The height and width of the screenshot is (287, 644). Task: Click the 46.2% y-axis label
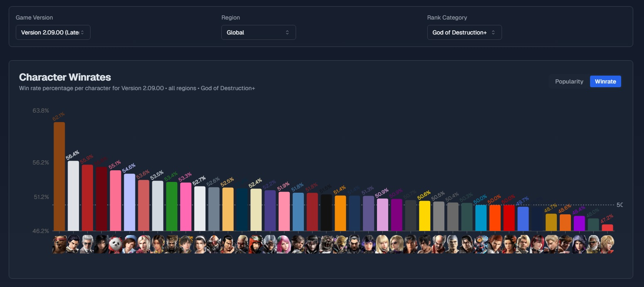coord(41,231)
